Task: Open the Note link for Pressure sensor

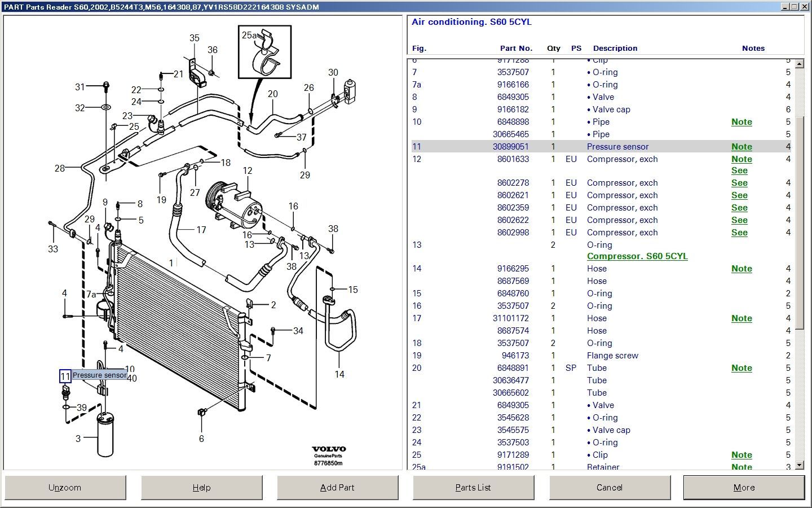Action: [742, 147]
